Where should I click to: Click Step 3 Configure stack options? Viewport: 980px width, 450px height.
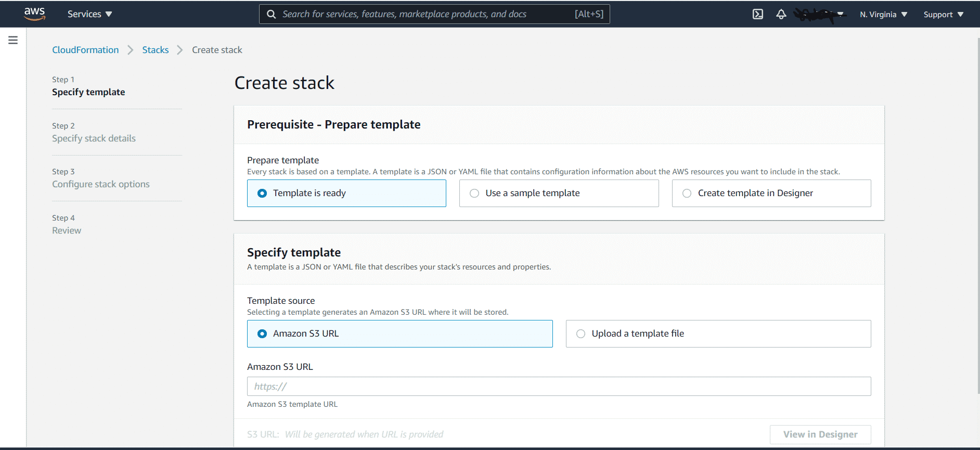coord(101,178)
